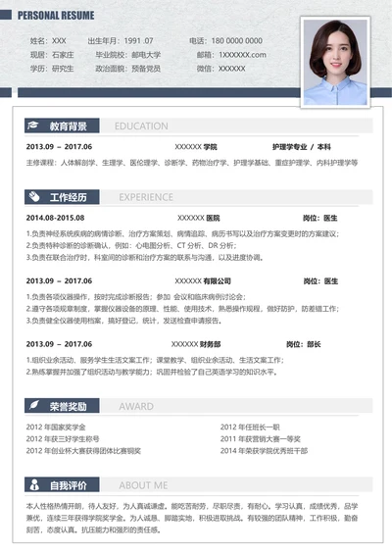Click the self-evaluation line starting 本人性格热情开朗
392x554 pixels.
192,506
